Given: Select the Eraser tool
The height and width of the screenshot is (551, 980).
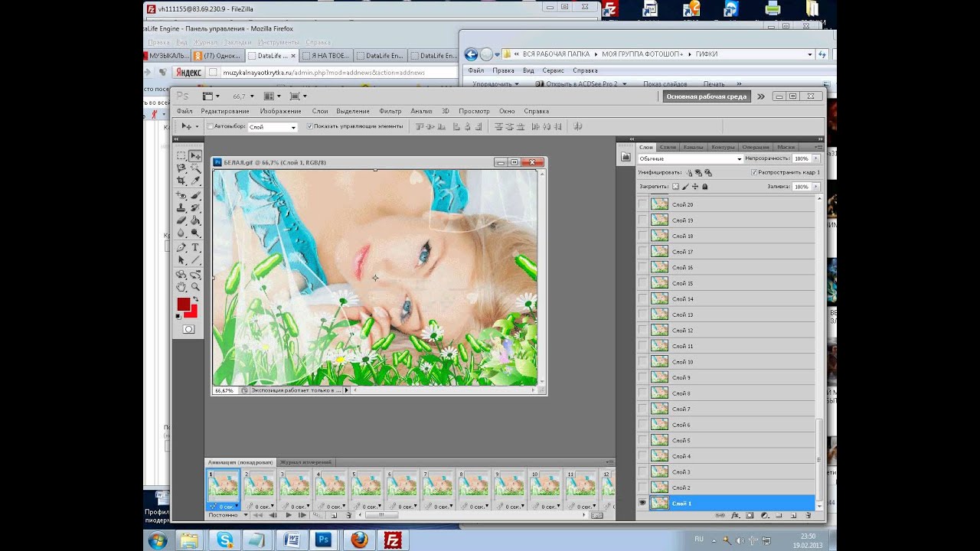Looking at the screenshot, I should 181,220.
